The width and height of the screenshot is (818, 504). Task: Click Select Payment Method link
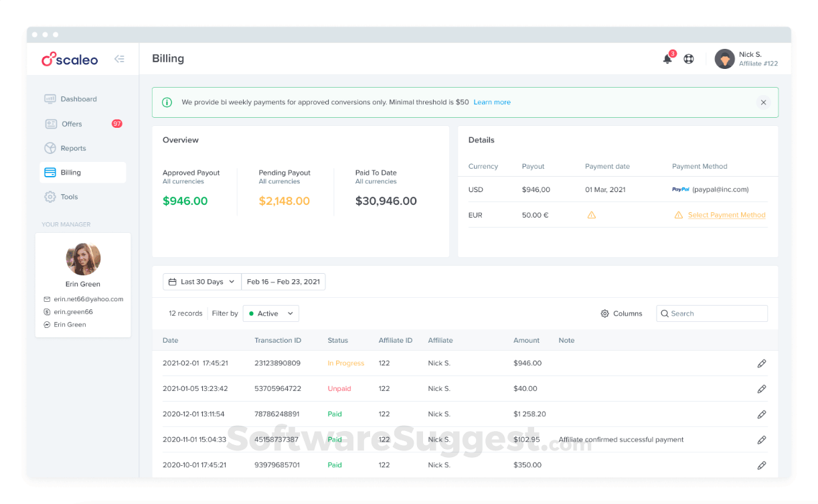(x=726, y=216)
